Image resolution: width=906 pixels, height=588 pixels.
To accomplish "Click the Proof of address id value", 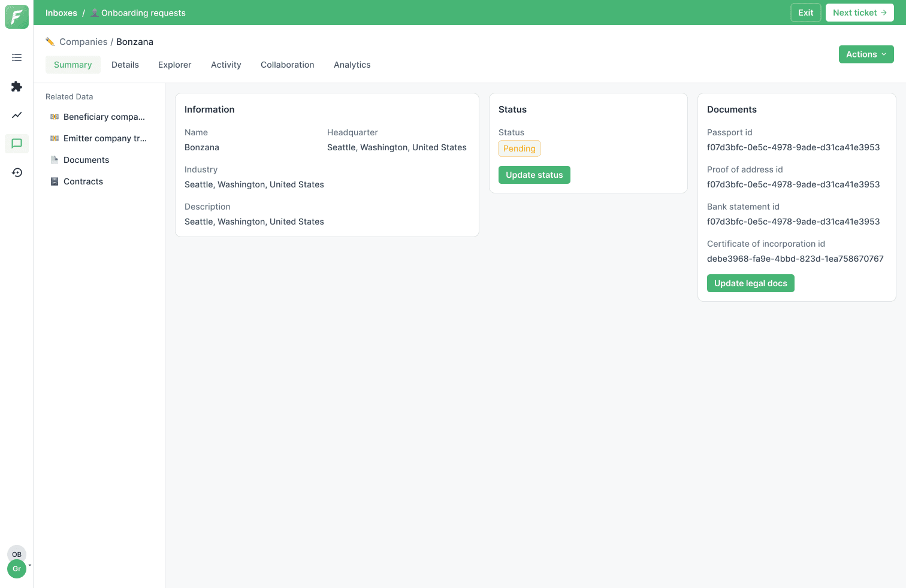I will (x=793, y=184).
